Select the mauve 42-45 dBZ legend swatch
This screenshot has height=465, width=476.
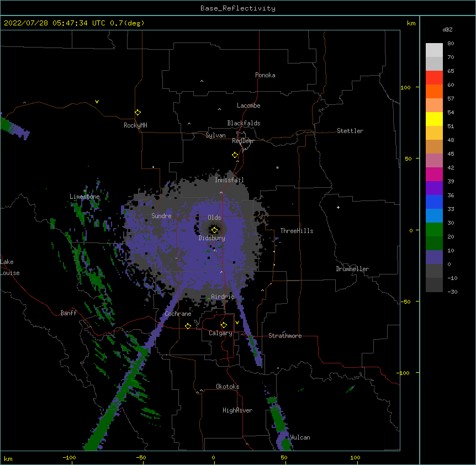tap(434, 160)
